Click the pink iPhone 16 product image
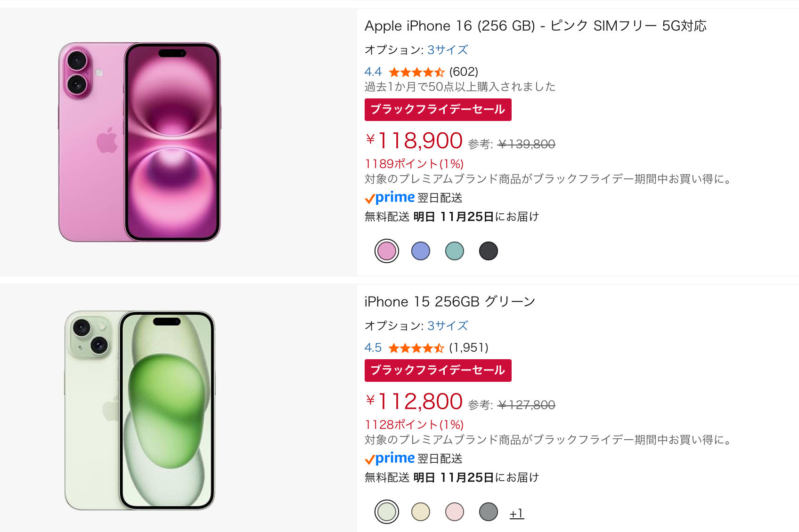This screenshot has height=532, width=799. tap(139, 142)
